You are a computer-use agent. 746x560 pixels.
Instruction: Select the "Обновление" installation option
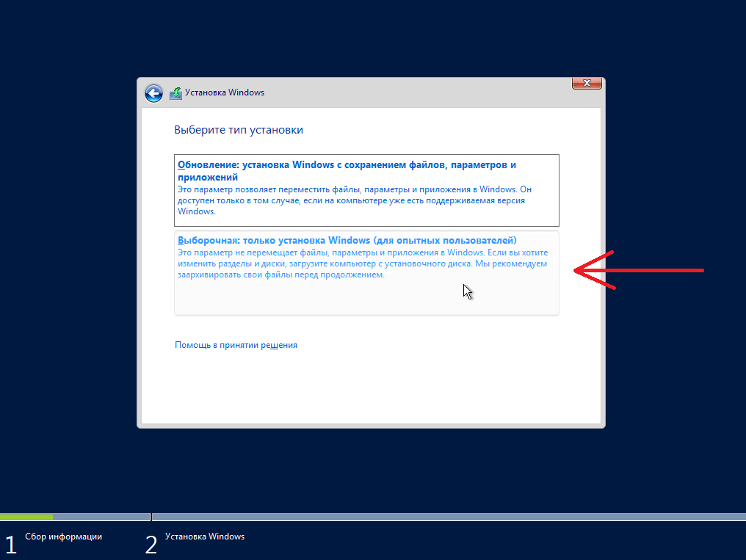click(366, 190)
